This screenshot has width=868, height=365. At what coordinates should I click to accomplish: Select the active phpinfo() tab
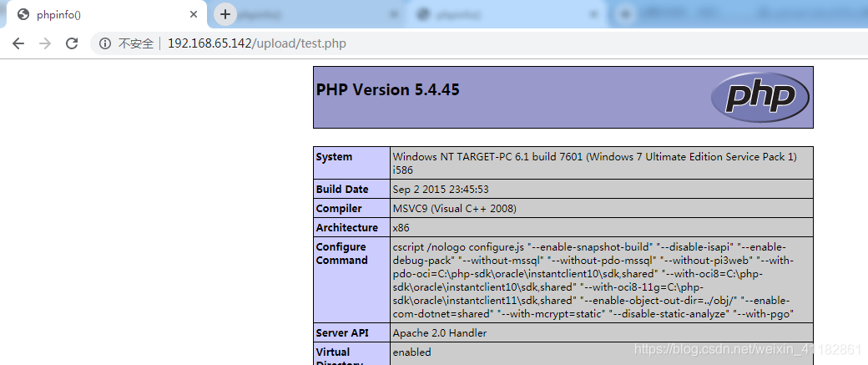(105, 14)
